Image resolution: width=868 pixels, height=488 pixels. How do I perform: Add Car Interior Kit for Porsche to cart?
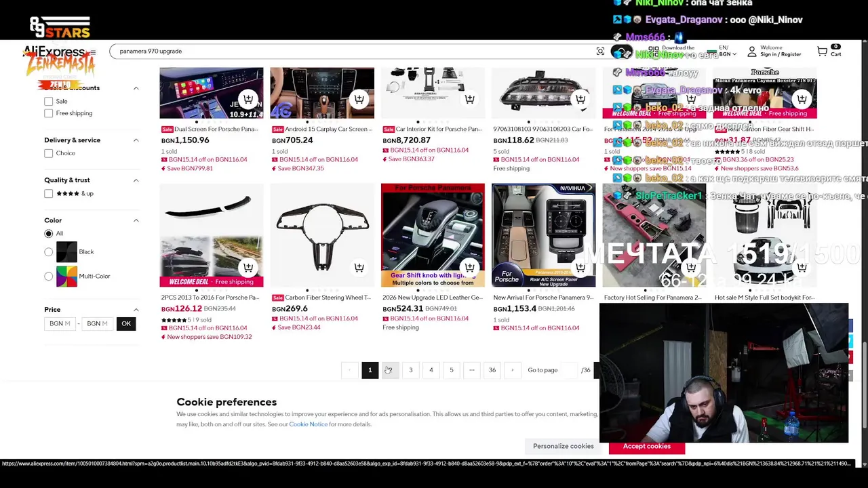click(469, 99)
